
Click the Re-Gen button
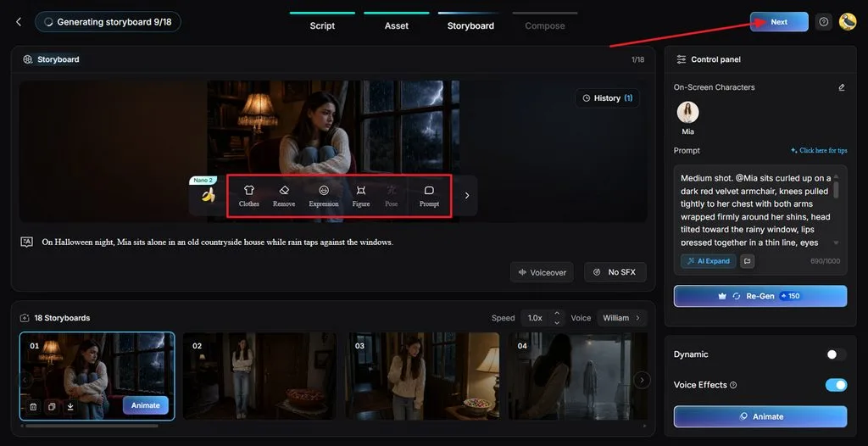pyautogui.click(x=760, y=296)
